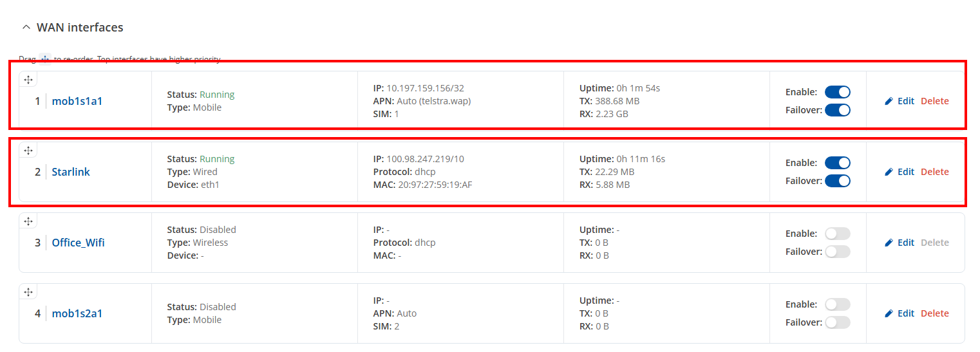Click the pencil edit icon for mob1s2a1
Viewport: 980px width, 352px height.
[x=889, y=313]
